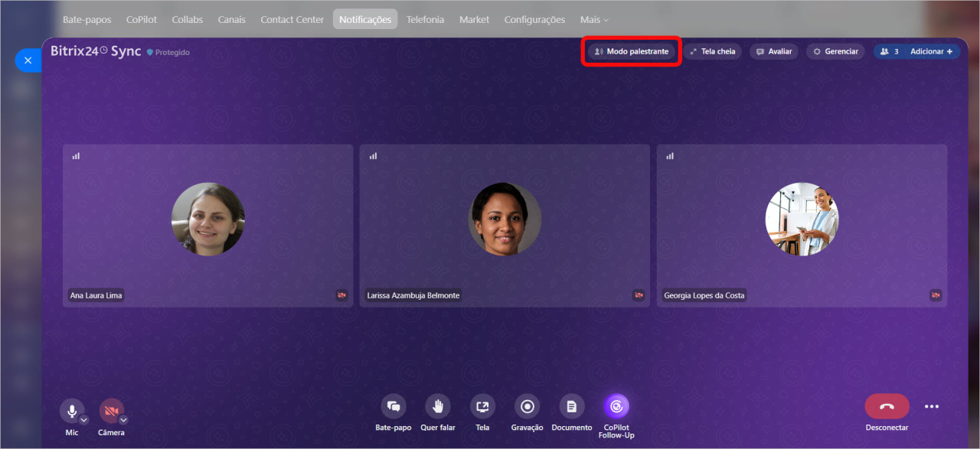Click Ana Laura Lima's avatar

pyautogui.click(x=208, y=219)
